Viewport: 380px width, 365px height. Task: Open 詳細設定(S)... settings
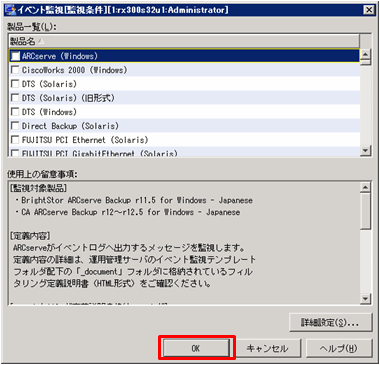click(x=330, y=323)
